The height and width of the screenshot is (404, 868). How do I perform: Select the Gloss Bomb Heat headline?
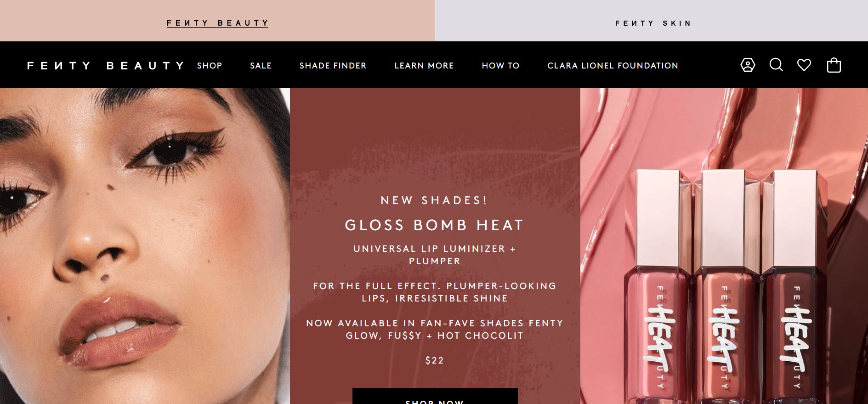click(435, 225)
